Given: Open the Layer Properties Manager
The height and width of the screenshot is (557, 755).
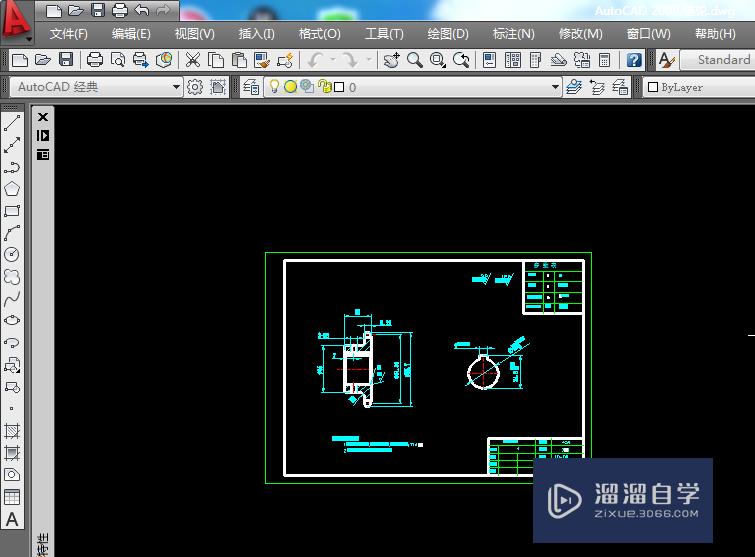Looking at the screenshot, I should click(251, 87).
